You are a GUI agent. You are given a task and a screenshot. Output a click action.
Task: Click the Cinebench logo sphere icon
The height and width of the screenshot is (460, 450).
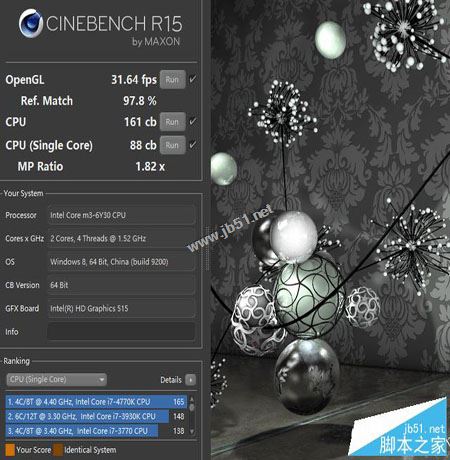point(31,23)
